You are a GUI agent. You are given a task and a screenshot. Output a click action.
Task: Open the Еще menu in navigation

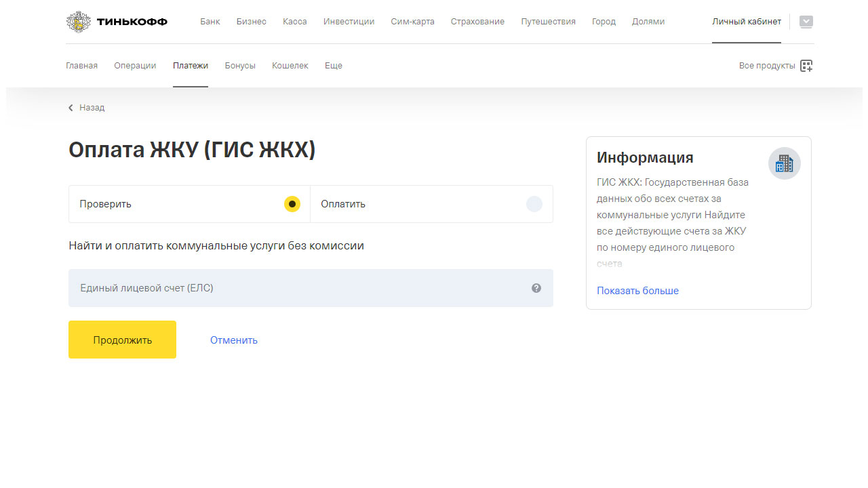333,66
